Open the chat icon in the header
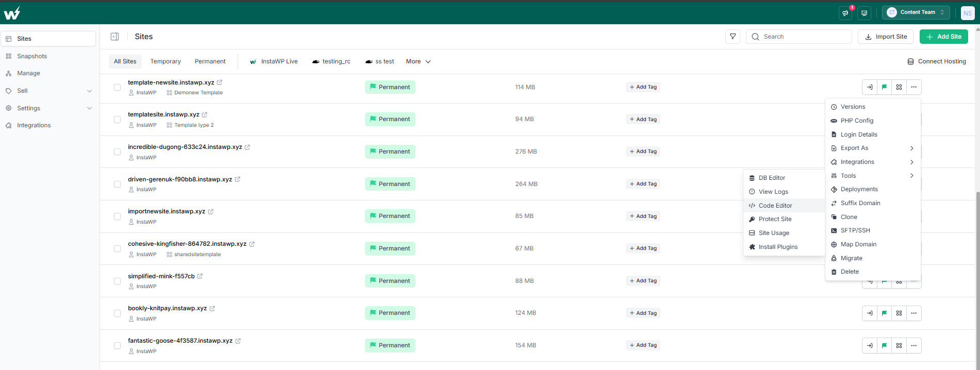Viewport: 980px width, 370px height. click(x=865, y=13)
